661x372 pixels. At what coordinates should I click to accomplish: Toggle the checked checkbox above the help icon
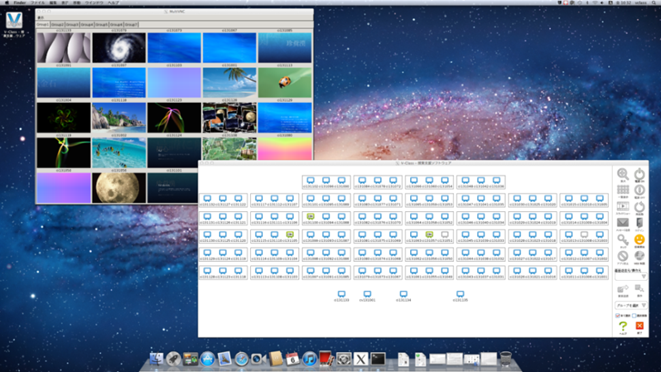pyautogui.click(x=618, y=315)
